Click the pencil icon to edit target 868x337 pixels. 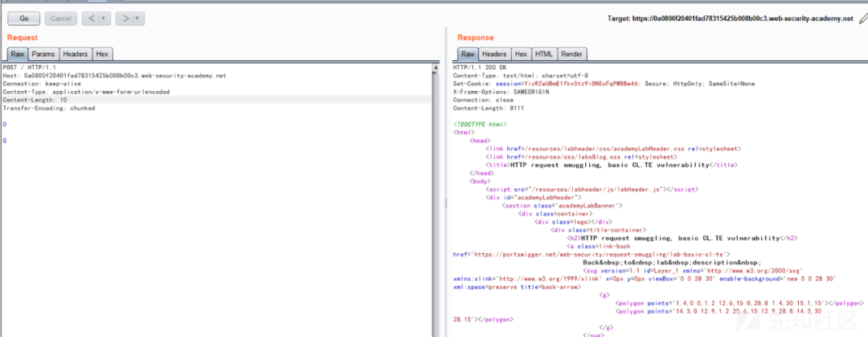(863, 18)
